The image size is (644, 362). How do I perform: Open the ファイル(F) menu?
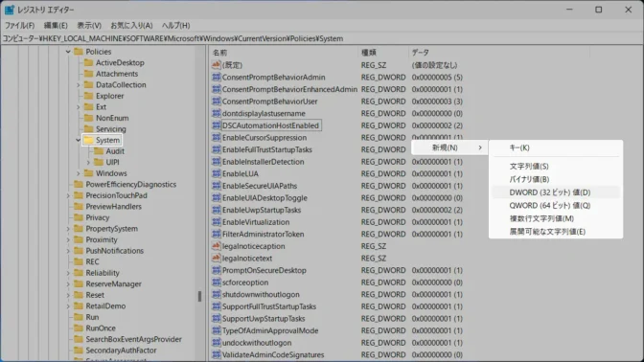[x=19, y=26]
